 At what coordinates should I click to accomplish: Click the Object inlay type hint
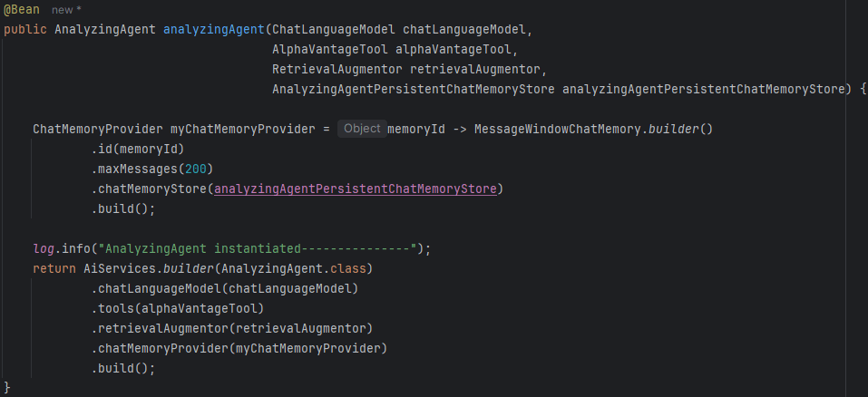tap(362, 129)
